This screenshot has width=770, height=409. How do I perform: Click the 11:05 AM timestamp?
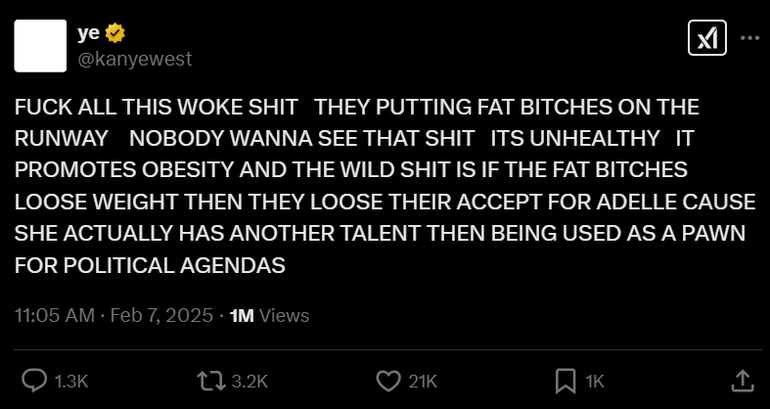pyautogui.click(x=55, y=315)
